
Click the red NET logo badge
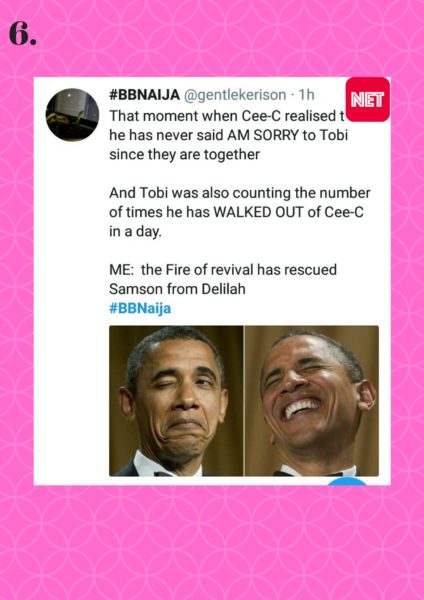(368, 99)
